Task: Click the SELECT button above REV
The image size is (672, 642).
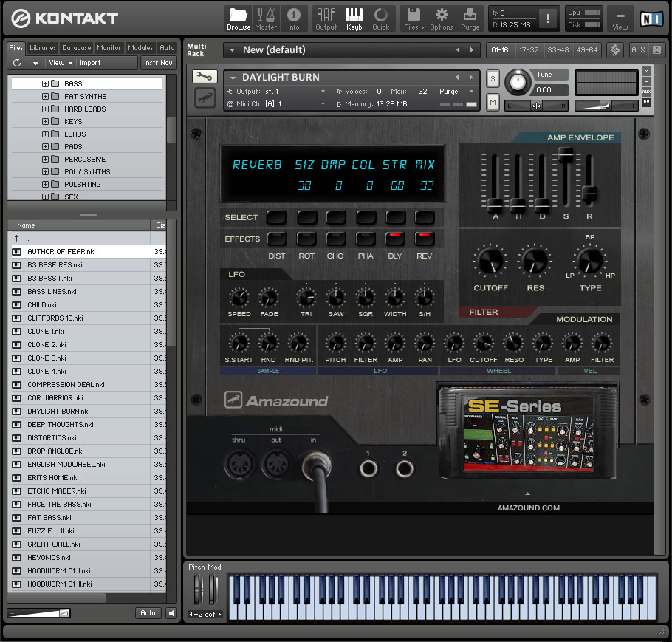Action: 425,217
